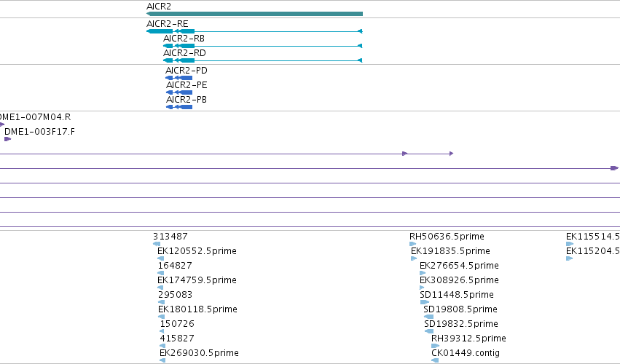The image size is (620, 364).
Task: Click the AICR2-PB protein feature glyph
Action: point(179,107)
